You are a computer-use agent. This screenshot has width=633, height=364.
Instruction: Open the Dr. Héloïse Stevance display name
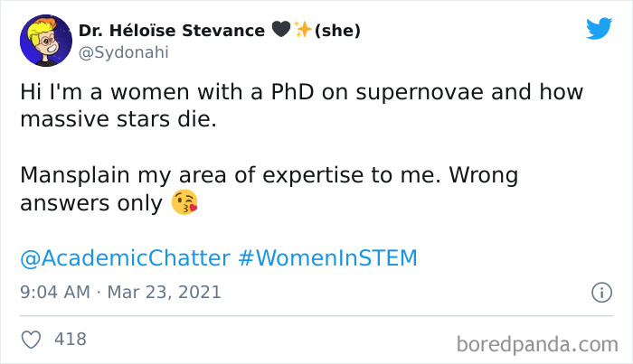(x=173, y=31)
